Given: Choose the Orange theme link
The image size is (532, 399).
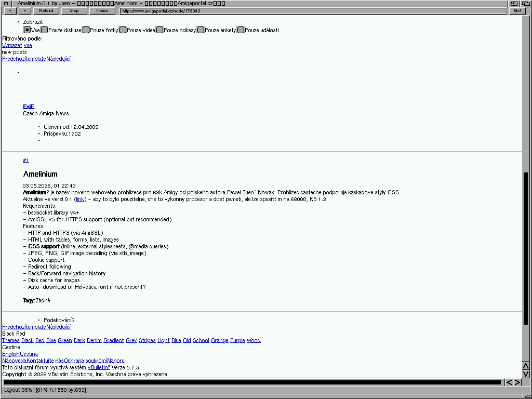Looking at the screenshot, I should tap(220, 340).
